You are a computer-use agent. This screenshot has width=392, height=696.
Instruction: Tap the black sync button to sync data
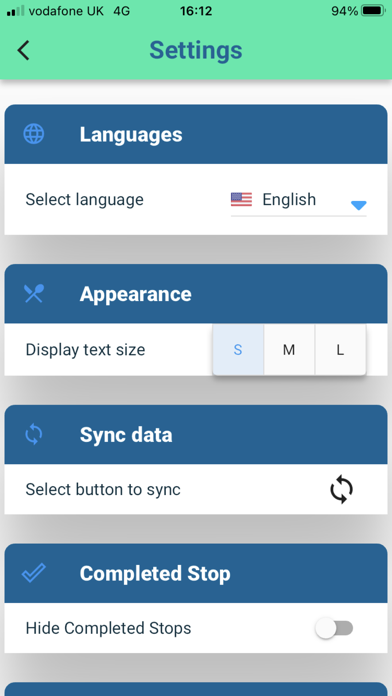point(341,490)
